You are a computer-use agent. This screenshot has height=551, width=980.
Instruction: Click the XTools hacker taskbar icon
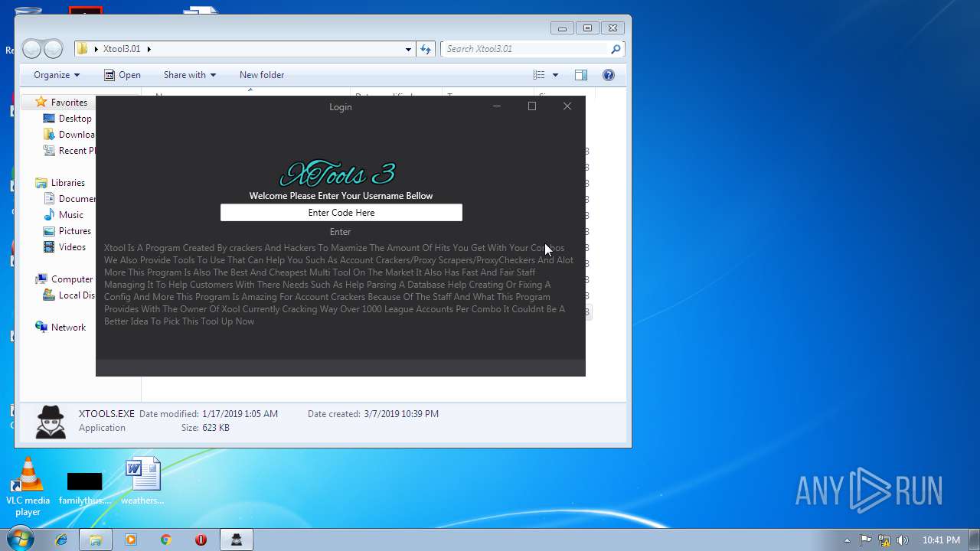237,540
